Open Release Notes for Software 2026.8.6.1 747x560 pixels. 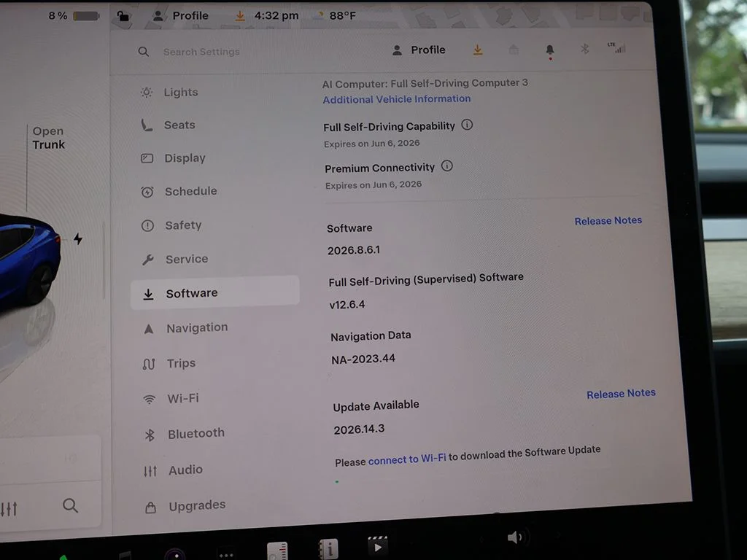pos(608,221)
